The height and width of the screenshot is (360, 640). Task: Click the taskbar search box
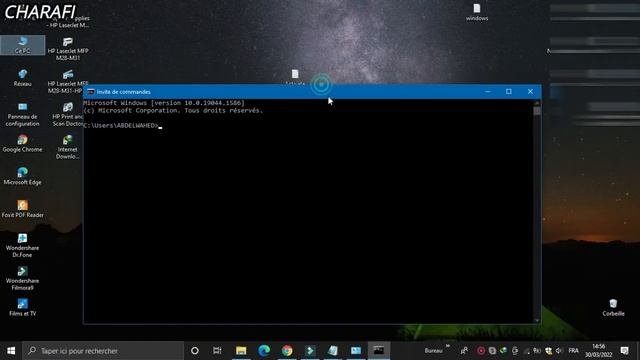(x=103, y=351)
